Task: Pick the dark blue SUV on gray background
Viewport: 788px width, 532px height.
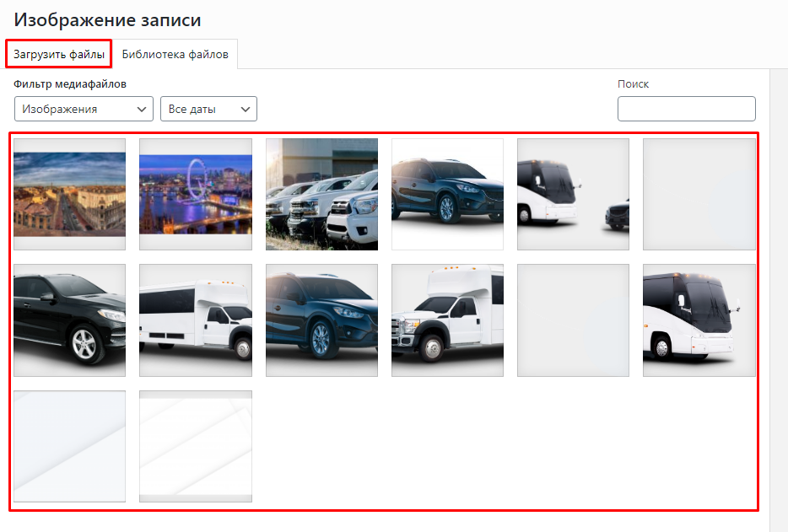Action: tap(321, 320)
